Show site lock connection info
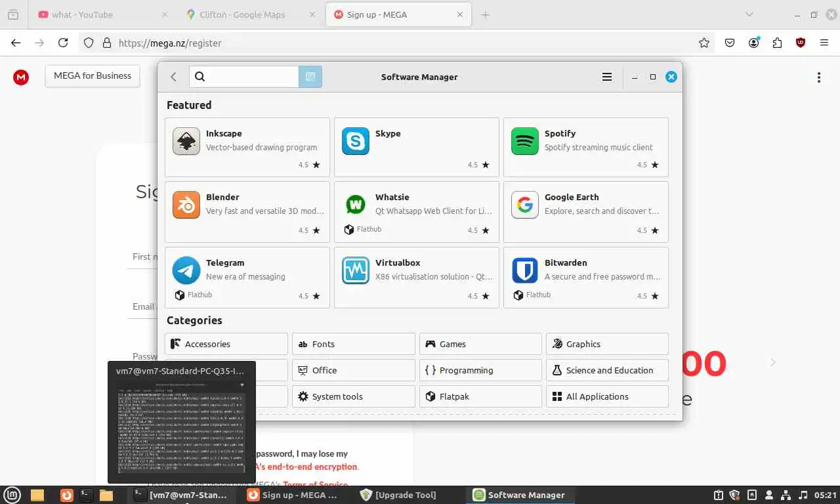This screenshot has height=504, width=840. pyautogui.click(x=107, y=43)
